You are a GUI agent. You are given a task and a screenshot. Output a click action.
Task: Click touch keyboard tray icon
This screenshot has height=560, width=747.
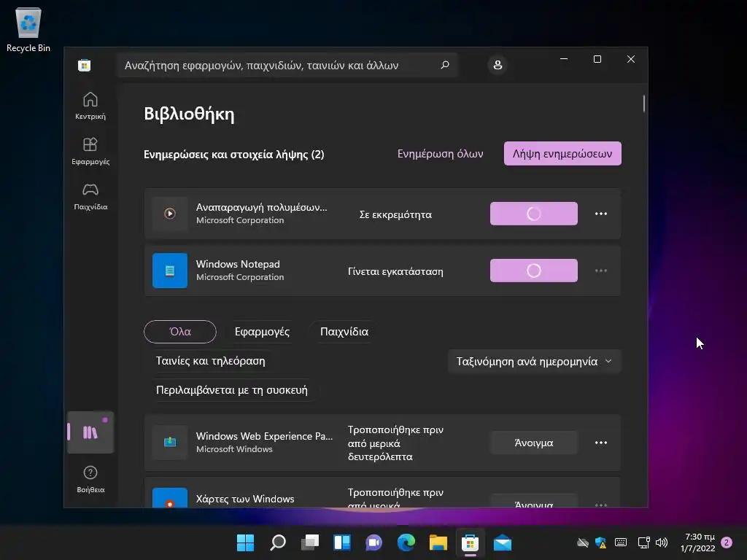621,542
